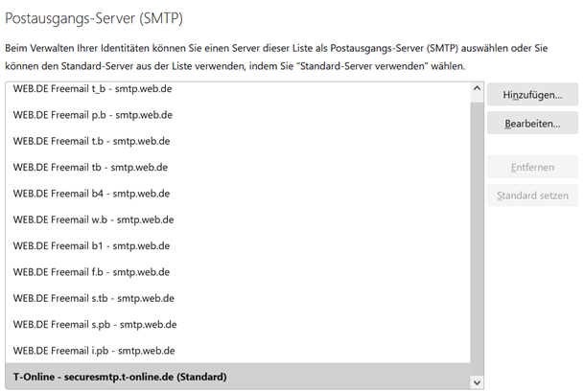Click the Postausgangs-Server (SMTP) heading
Screen dimensions: 584x392
tap(107, 18)
